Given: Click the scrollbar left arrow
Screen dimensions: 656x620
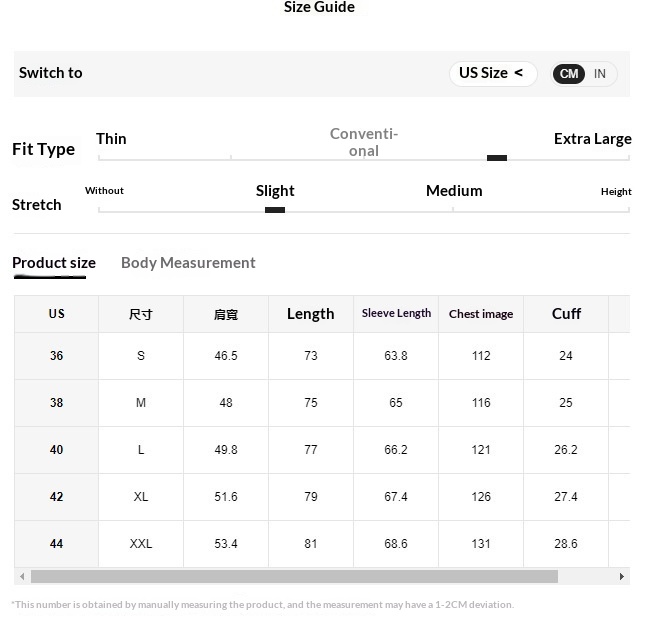Looking at the screenshot, I should coord(21,577).
